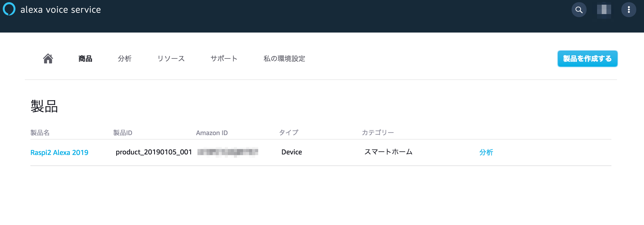Go to the home icon tab
Viewport: 644px width, 225px height.
pos(48,58)
